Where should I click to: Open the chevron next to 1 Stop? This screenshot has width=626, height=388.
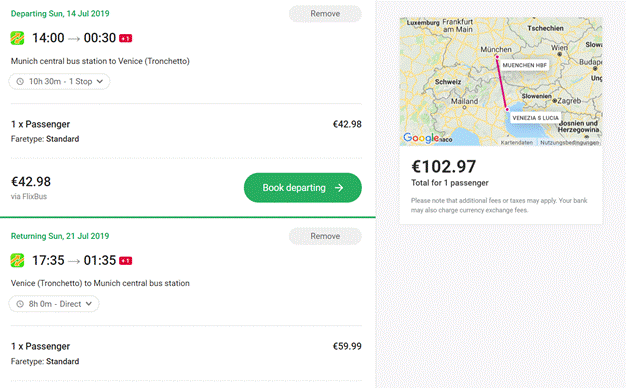coord(100,81)
